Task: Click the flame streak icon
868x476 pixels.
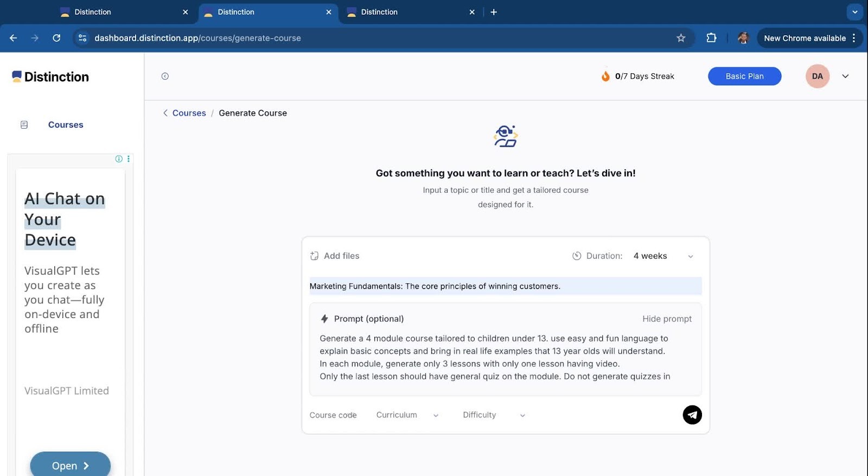Action: (x=605, y=76)
